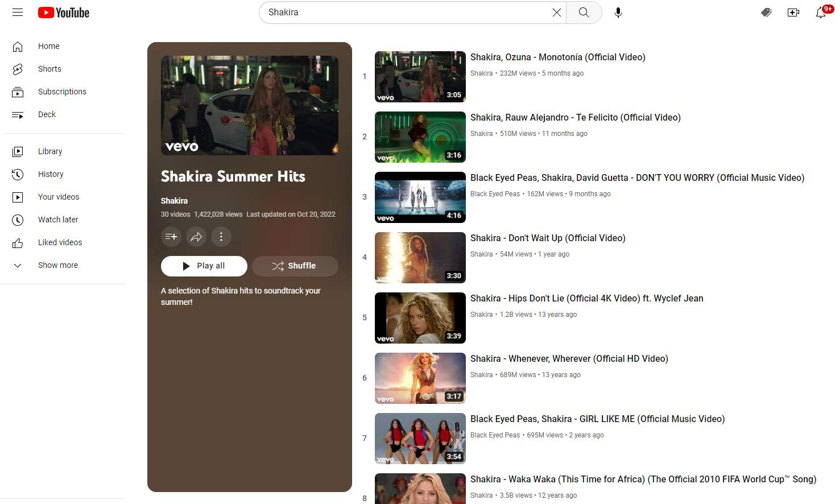Click inside the search input field

398,12
